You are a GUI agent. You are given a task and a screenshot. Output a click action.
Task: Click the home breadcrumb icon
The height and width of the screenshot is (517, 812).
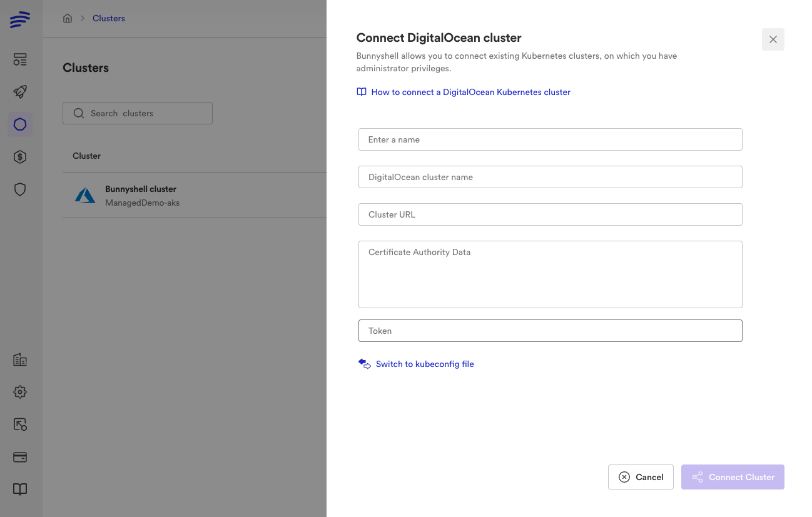pos(68,18)
